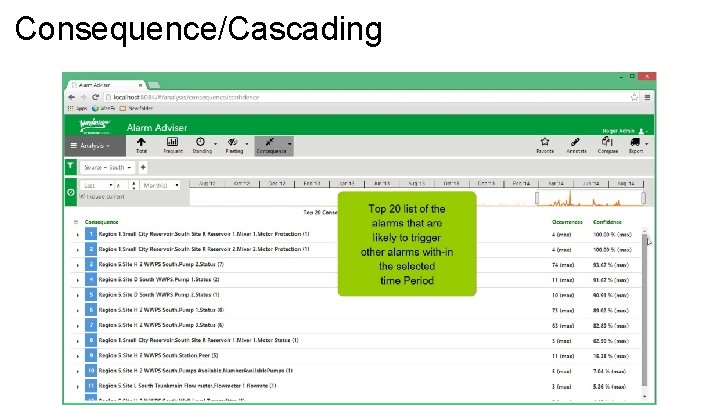Open the Fleeting alarms analysis
The image size is (720, 405).
pos(233,146)
